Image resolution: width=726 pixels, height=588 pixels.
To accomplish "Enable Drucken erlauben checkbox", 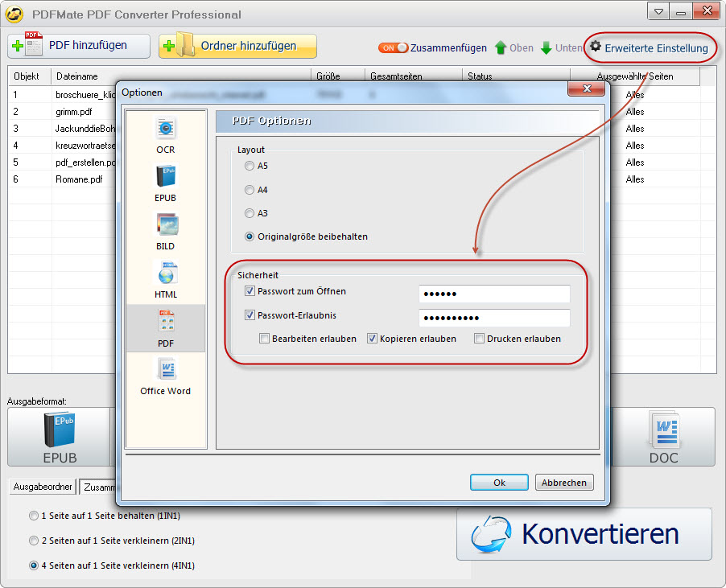I will coord(479,339).
